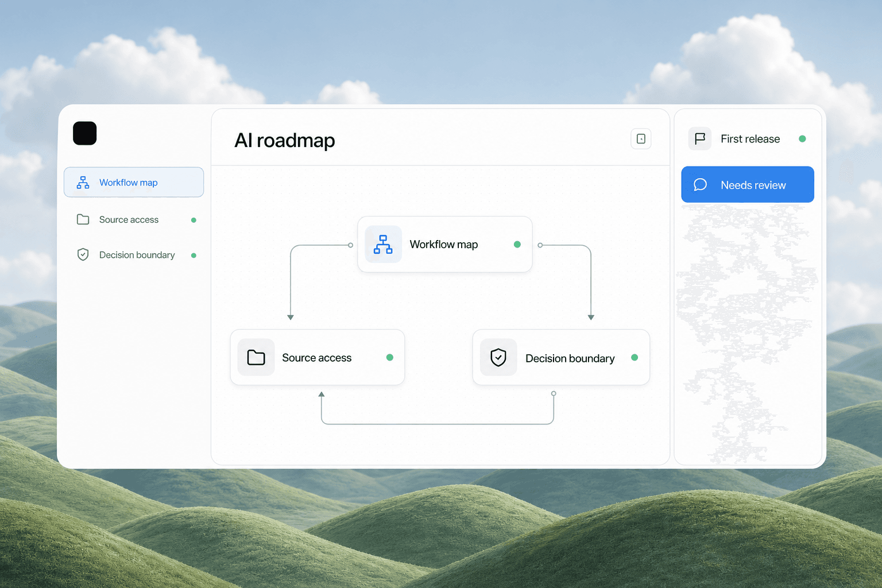Click green status dot on Decision boundary node
Screen dimensions: 882x588
click(x=635, y=357)
